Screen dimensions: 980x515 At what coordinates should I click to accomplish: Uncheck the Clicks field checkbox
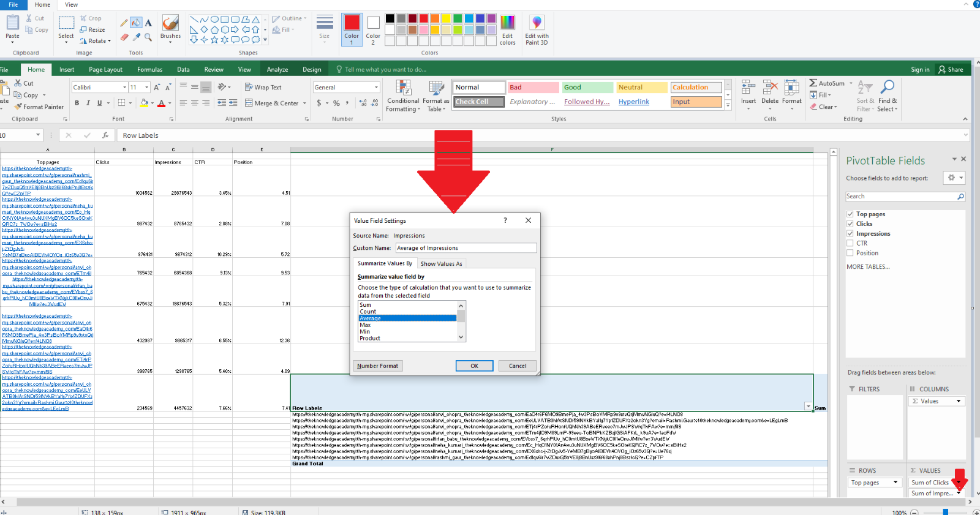pyautogui.click(x=850, y=224)
